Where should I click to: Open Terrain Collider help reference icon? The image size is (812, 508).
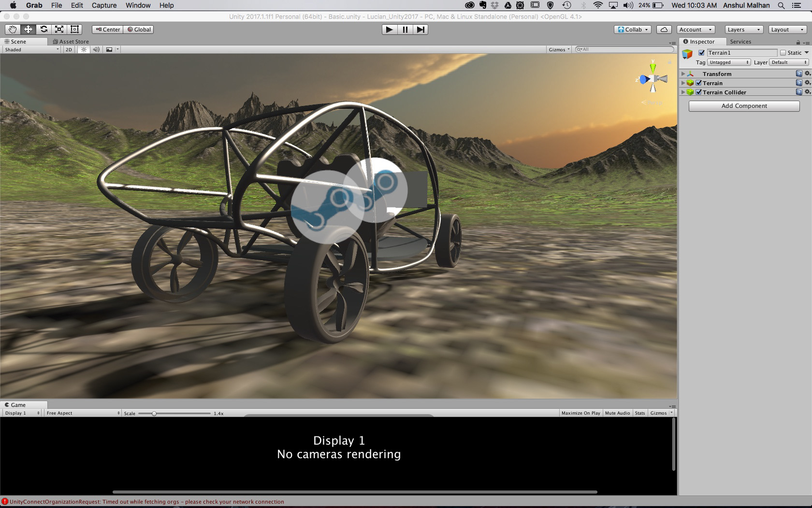(x=799, y=92)
